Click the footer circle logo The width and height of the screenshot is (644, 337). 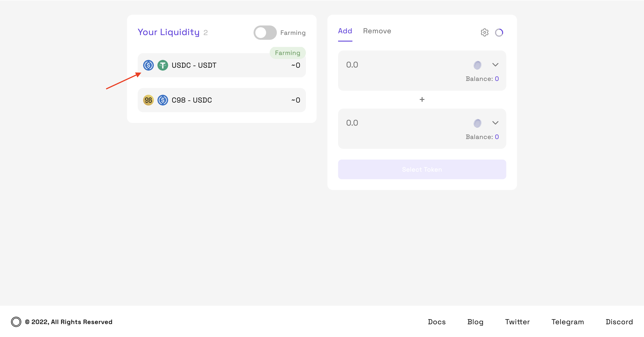point(16,322)
